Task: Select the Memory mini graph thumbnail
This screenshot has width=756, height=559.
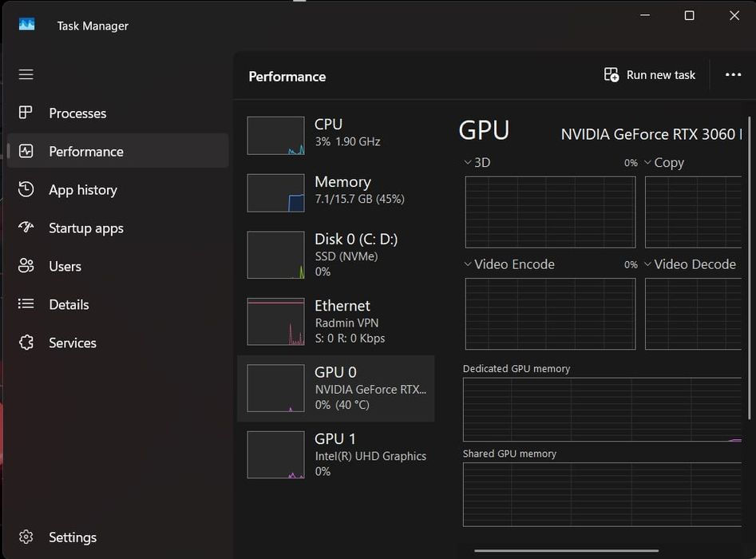Action: pyautogui.click(x=275, y=193)
